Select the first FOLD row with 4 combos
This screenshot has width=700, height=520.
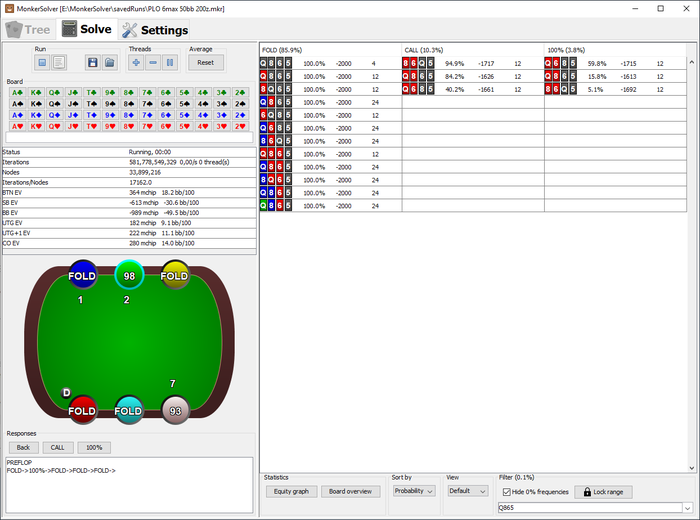330,63
